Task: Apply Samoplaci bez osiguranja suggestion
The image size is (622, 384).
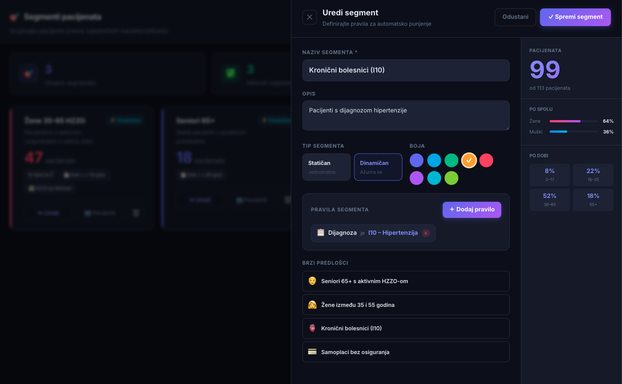Action: point(406,352)
